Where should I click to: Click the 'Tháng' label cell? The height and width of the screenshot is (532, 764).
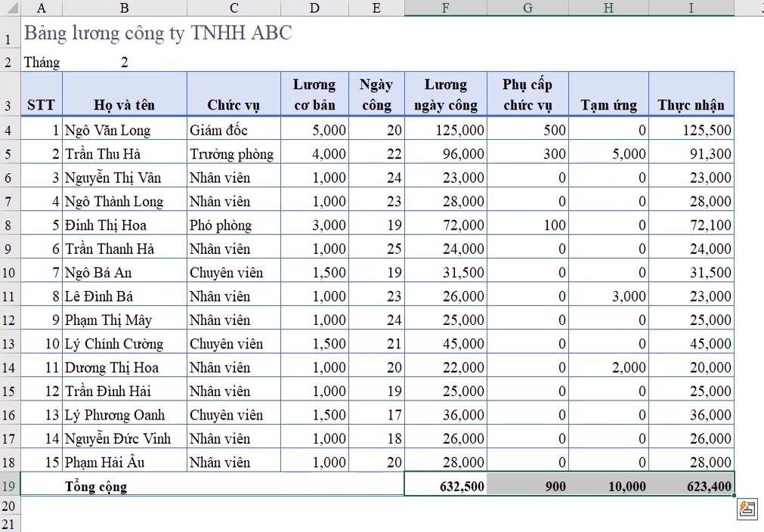[42, 62]
